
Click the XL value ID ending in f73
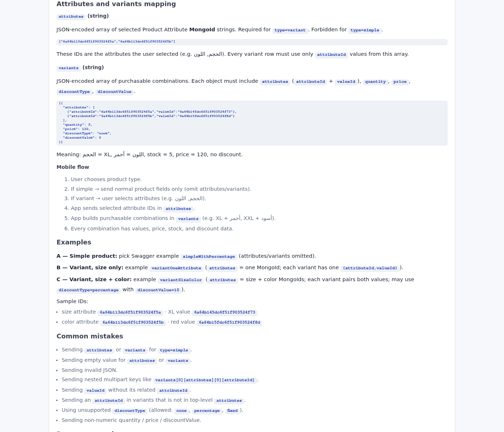(x=225, y=312)
